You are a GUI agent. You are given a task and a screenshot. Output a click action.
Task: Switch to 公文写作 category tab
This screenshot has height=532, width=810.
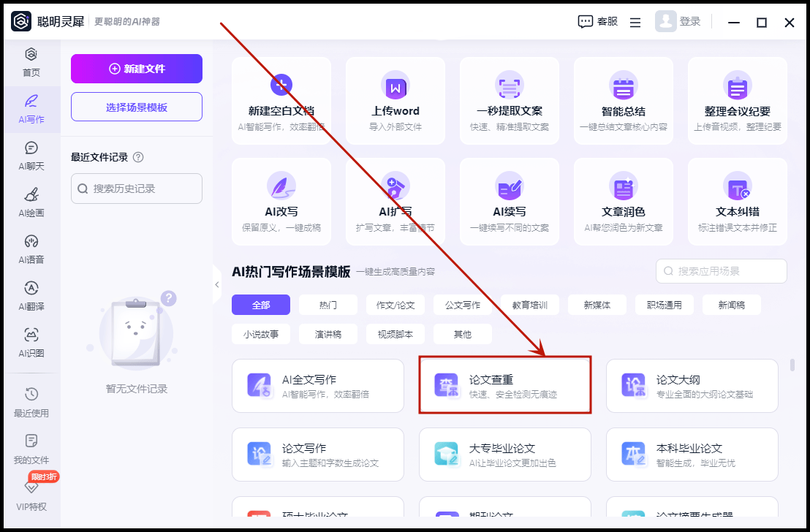[x=463, y=305]
